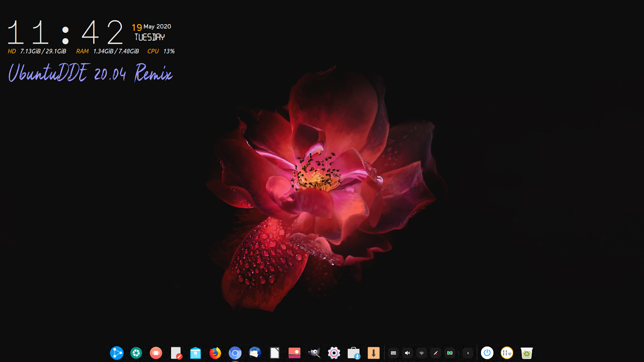Open the settings gear icon
This screenshot has height=362, width=644.
click(334, 353)
